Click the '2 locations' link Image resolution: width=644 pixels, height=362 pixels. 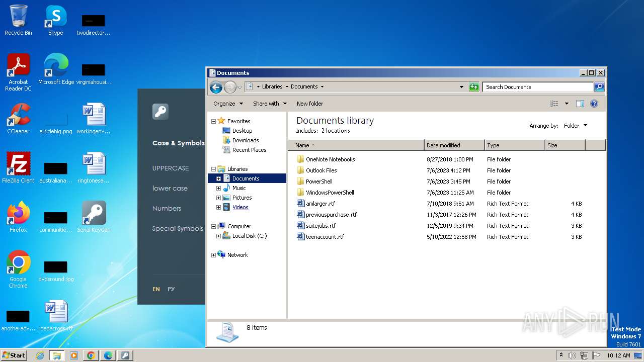(x=336, y=131)
